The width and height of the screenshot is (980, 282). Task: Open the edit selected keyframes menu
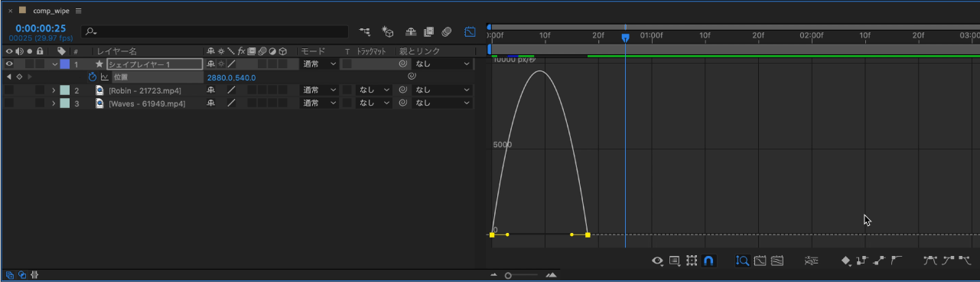click(846, 261)
